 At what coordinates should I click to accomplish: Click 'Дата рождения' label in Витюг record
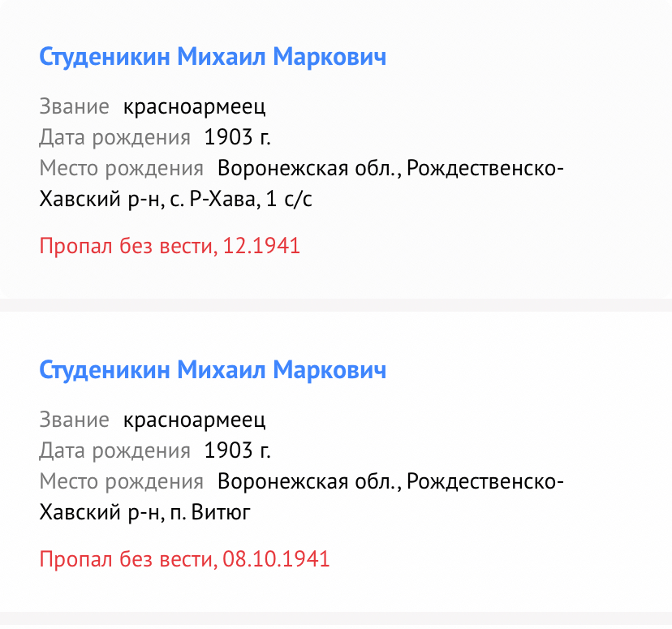coord(114,450)
